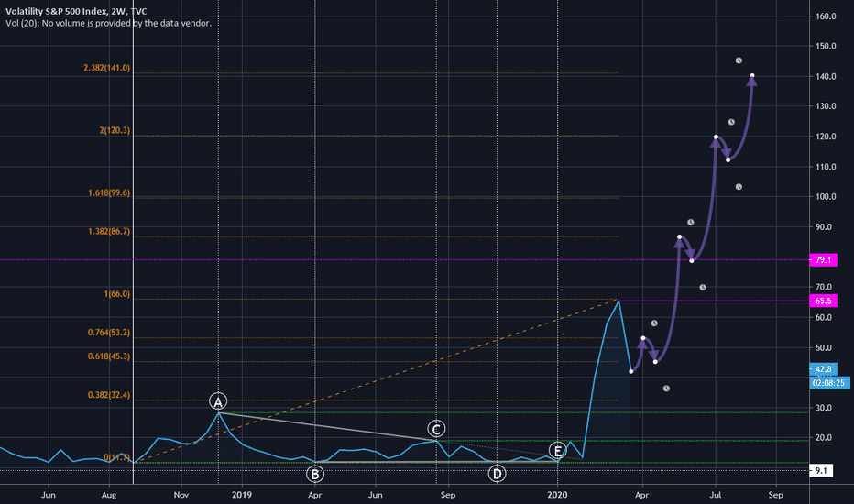The image size is (854, 504).
Task: Click the clock icon beside the 120 arrow peak
Action: (731, 122)
